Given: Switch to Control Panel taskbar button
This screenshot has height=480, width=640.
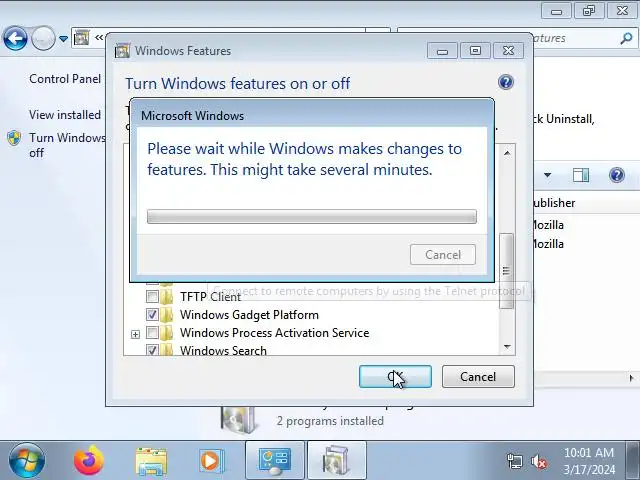Looking at the screenshot, I should coord(275,460).
